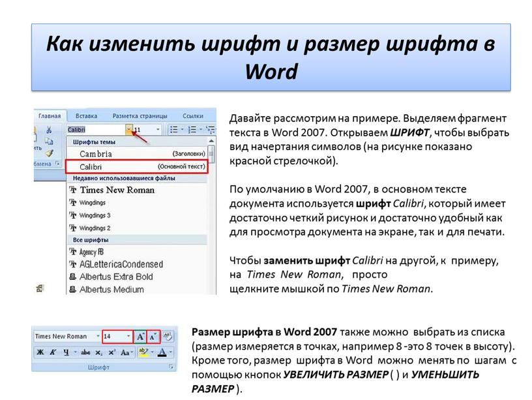Screen dimensions: 532x400
Task: Apply subscript formatting
Action: (x=99, y=353)
